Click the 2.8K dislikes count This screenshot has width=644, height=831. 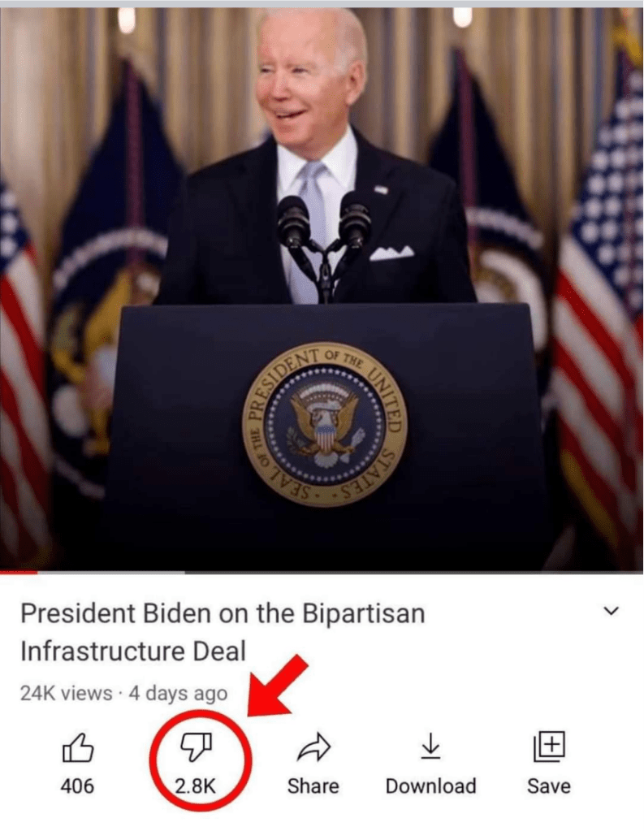point(196,786)
